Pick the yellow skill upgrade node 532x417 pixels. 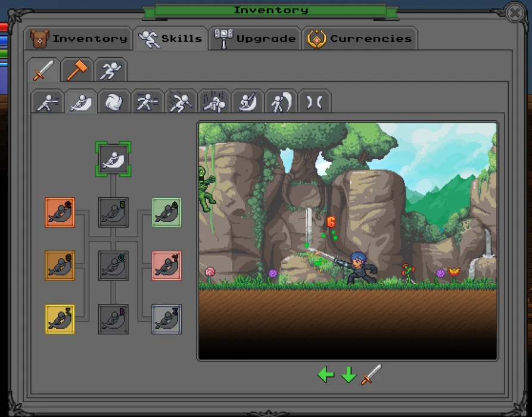[60, 319]
